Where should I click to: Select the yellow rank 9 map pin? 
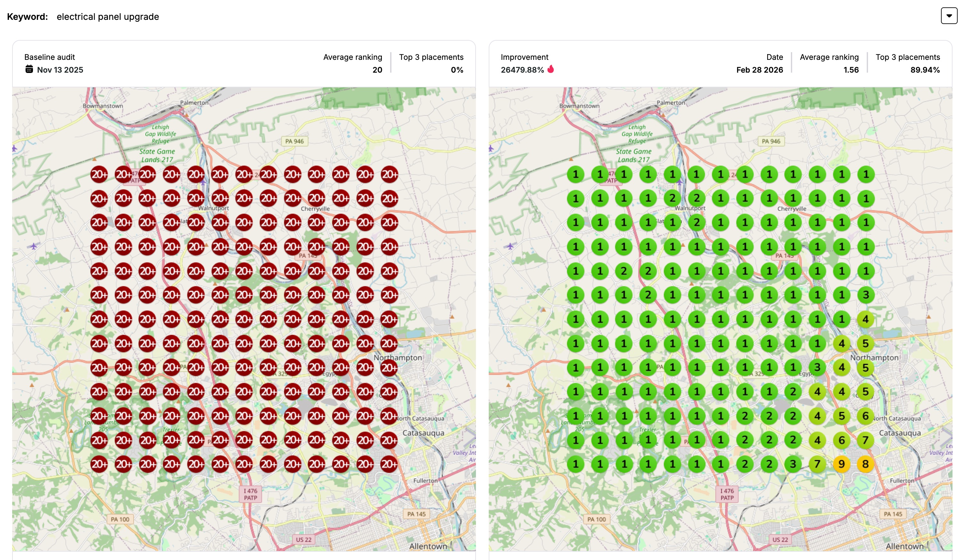(x=841, y=464)
